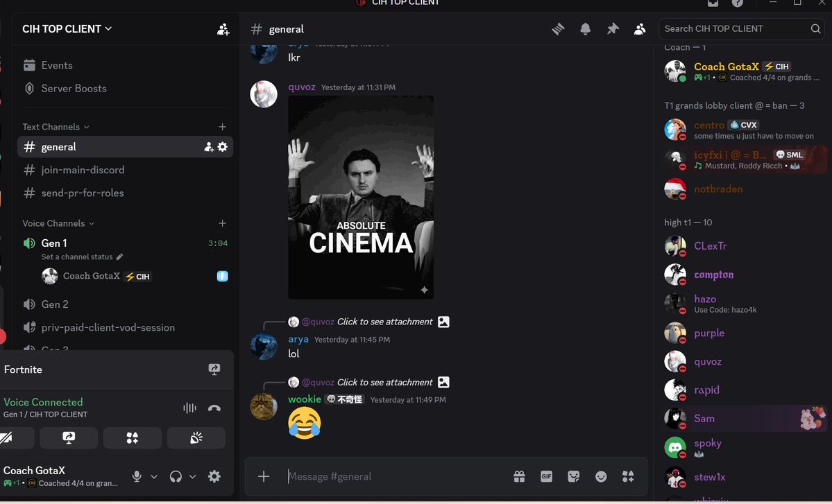Click Coach GotaX user panel name
The height and width of the screenshot is (504, 832).
point(34,470)
